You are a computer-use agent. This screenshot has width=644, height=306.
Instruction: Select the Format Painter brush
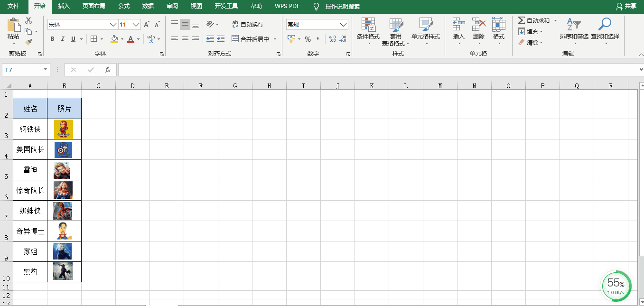tap(28, 42)
